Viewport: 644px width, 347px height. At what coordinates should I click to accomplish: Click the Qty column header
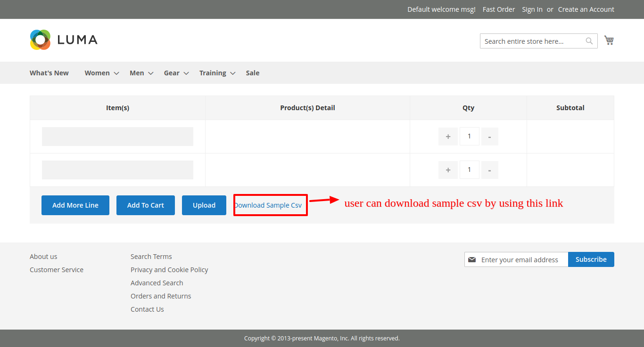[468, 108]
